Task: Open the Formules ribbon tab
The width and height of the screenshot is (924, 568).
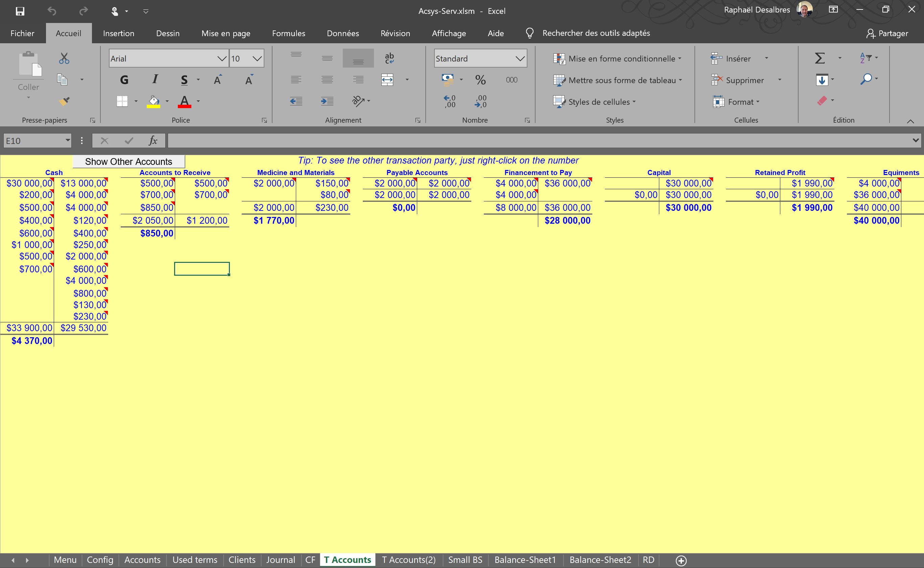Action: point(289,33)
